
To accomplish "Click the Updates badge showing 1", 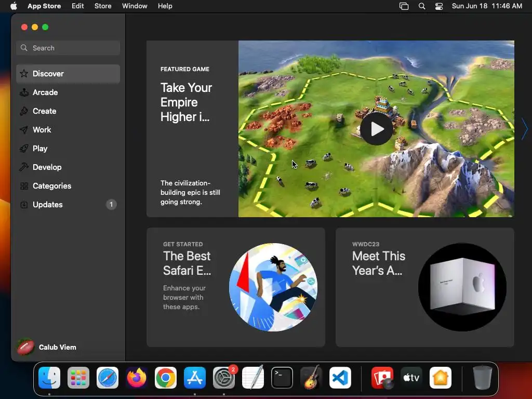I will (x=111, y=204).
